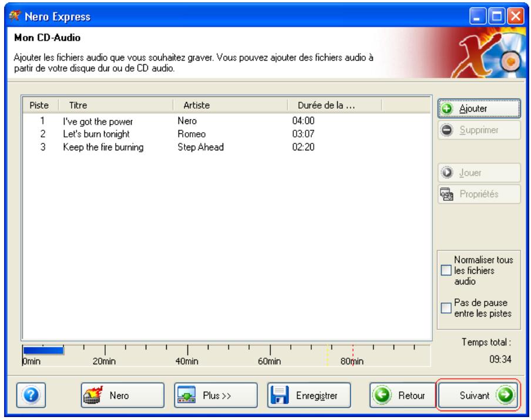531x420 pixels.
Task: Click the Suivant button label
Action: (x=475, y=395)
